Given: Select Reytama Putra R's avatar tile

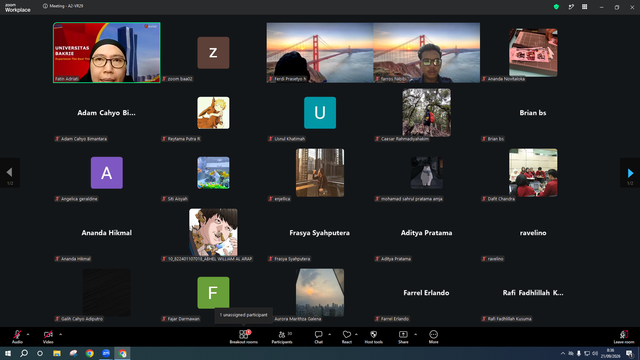Looking at the screenshot, I should click(x=213, y=113).
